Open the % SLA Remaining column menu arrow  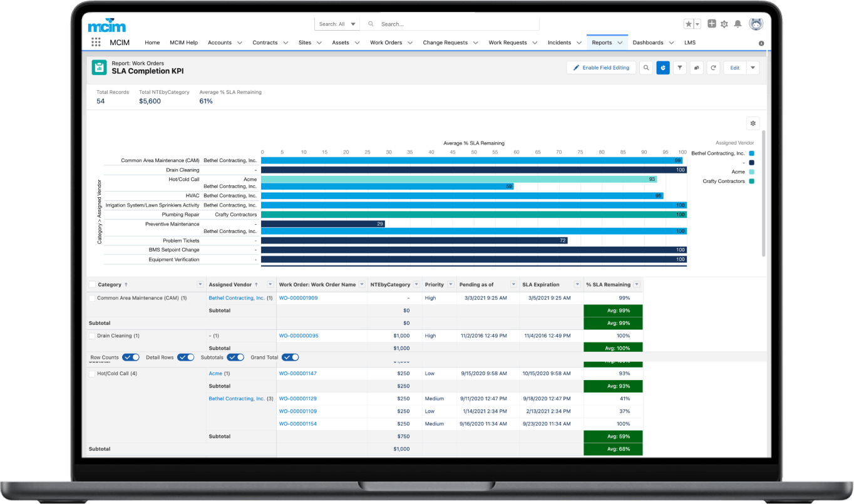(637, 284)
